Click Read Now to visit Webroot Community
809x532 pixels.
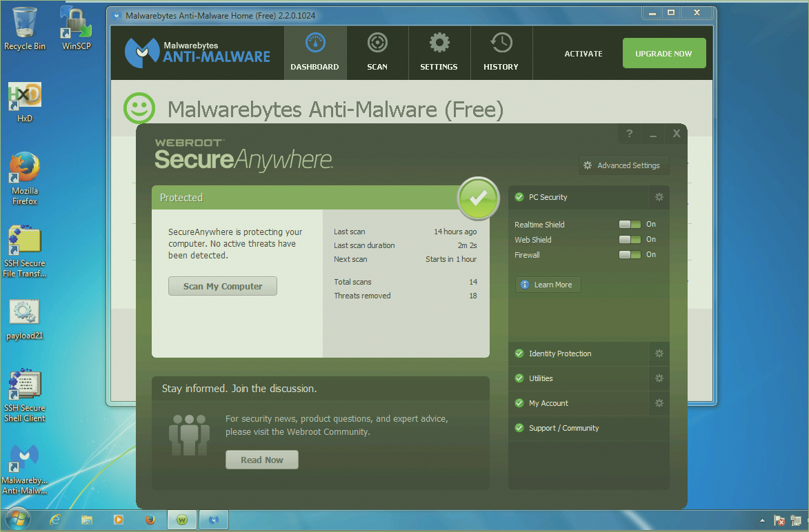click(x=261, y=460)
